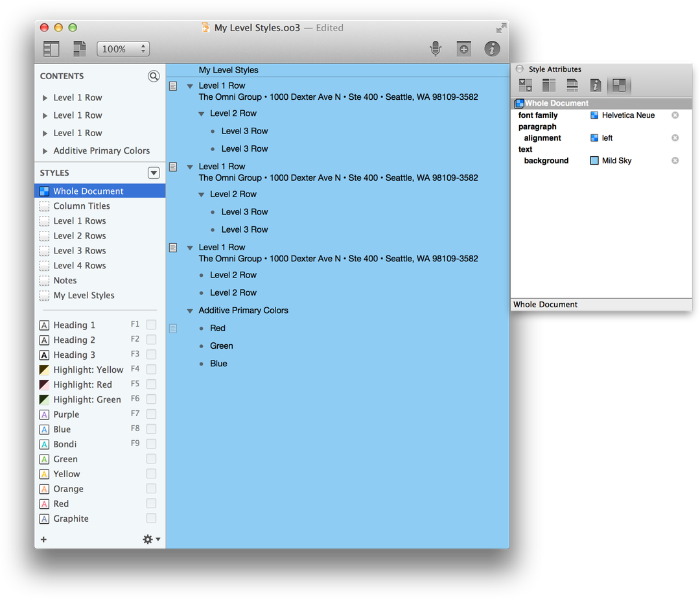This screenshot has width=700, height=599.
Task: Remove the left alignment attribute
Action: click(x=675, y=138)
